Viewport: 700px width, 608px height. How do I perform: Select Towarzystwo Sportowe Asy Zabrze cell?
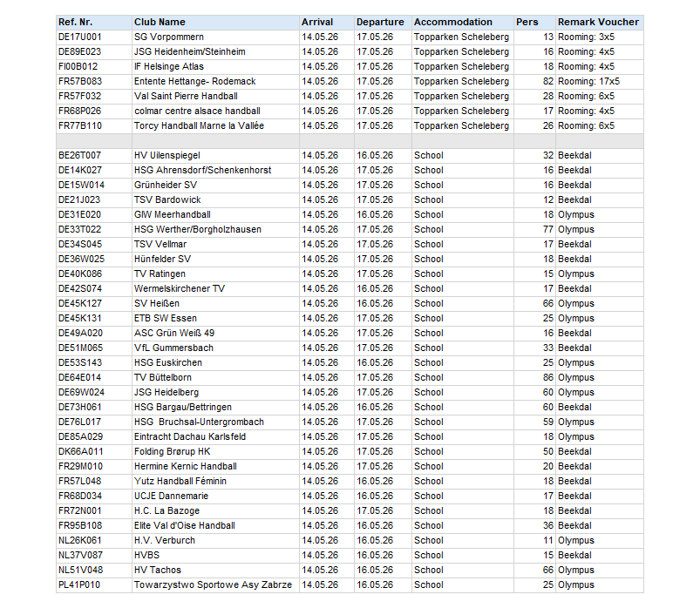coord(215,584)
